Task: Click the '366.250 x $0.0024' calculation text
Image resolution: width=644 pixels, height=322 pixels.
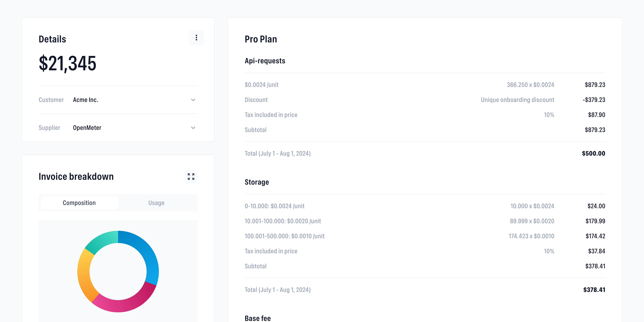Action: tap(530, 85)
